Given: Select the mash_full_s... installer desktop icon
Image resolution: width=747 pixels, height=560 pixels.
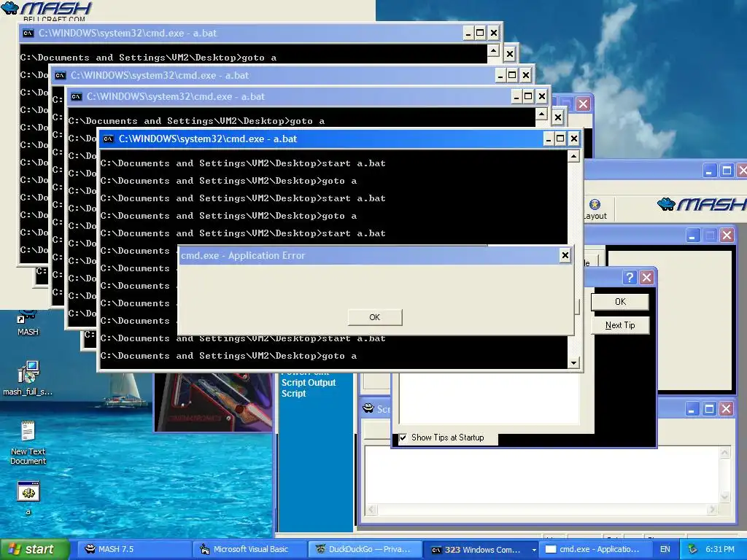Looking at the screenshot, I should [28, 372].
